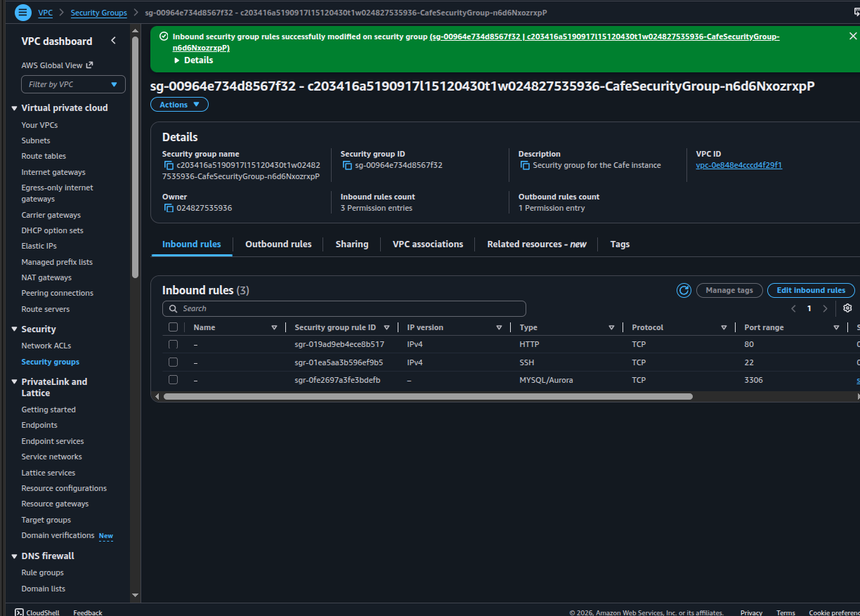Switch to the Sharing tab
860x616 pixels.
coord(352,244)
